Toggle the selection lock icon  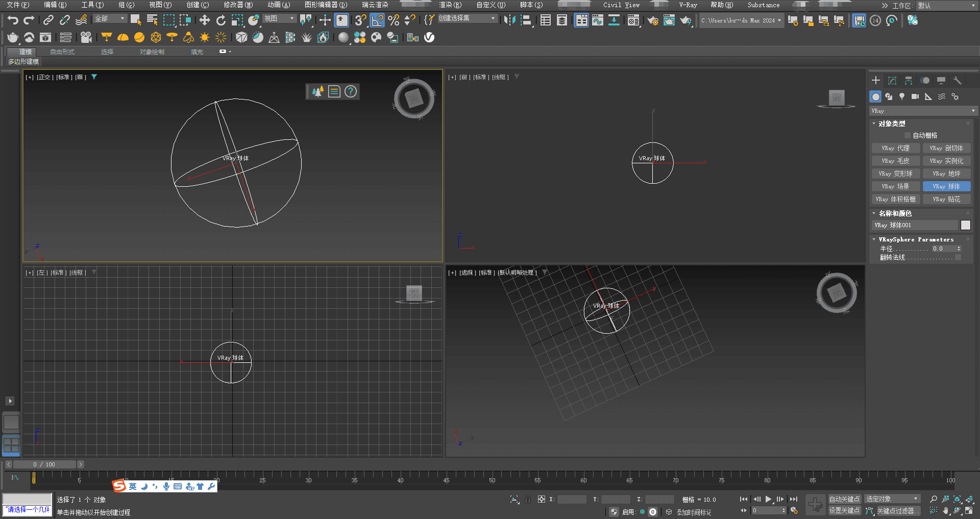(x=528, y=500)
